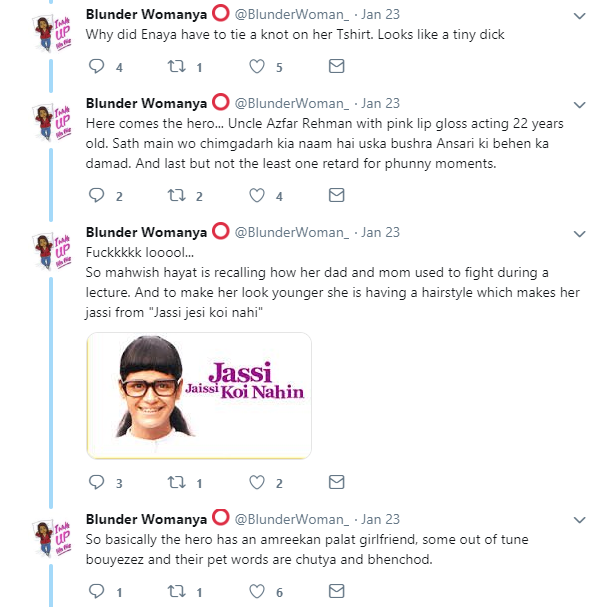
Task: Retweet the Uncle Azfar Rehman tweet
Action: click(x=177, y=195)
